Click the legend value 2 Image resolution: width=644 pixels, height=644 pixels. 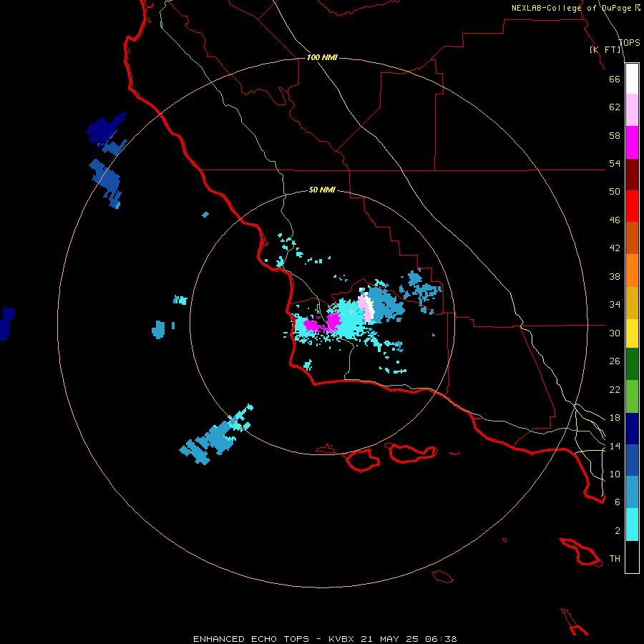tap(618, 531)
